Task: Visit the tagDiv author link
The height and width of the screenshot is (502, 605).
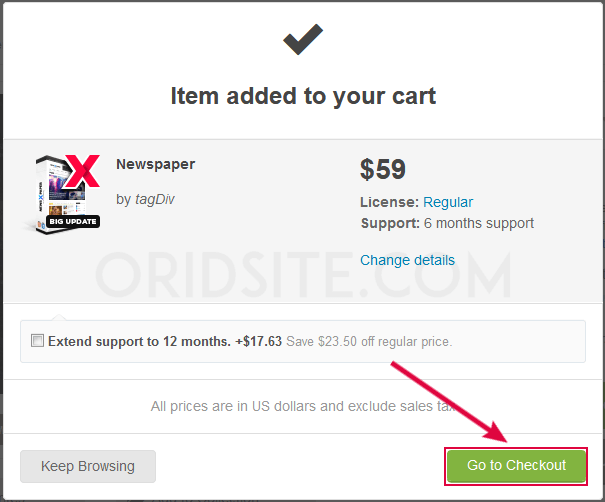Action: [x=154, y=199]
